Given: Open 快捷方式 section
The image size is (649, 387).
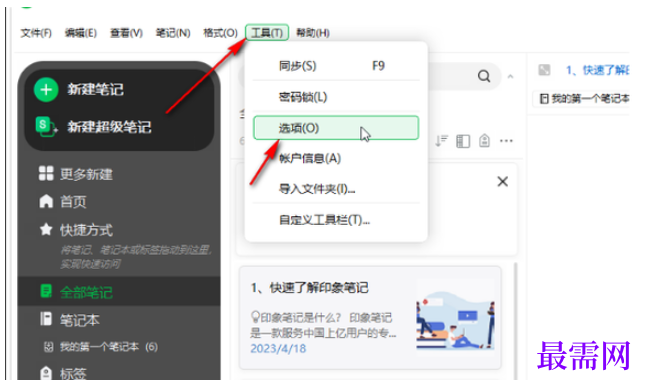Looking at the screenshot, I should (x=86, y=230).
